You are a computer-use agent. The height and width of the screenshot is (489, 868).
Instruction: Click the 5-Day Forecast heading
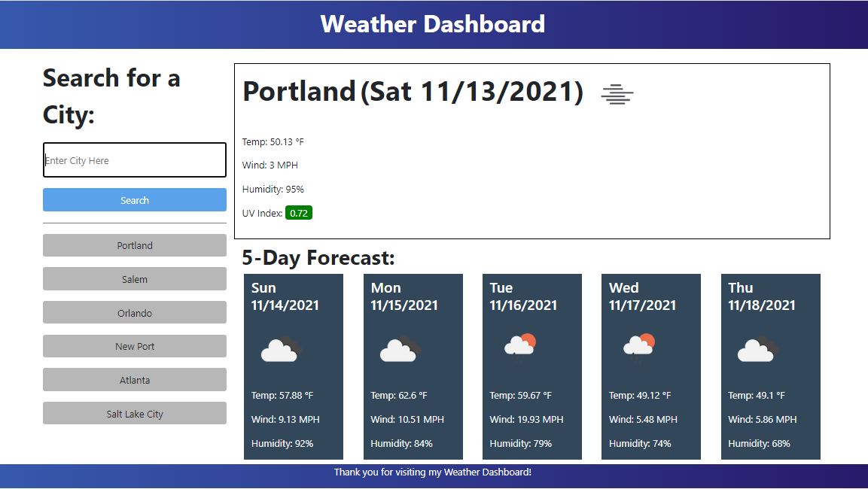coord(318,257)
